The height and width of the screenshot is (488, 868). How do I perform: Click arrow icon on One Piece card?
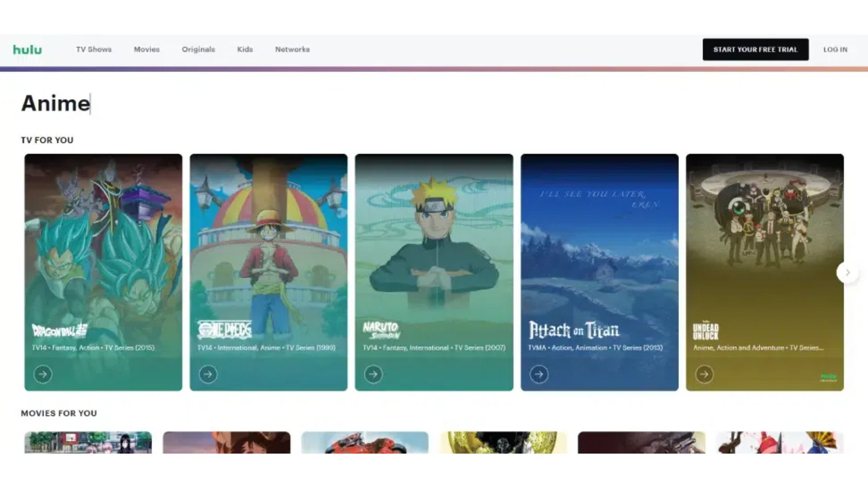click(208, 374)
